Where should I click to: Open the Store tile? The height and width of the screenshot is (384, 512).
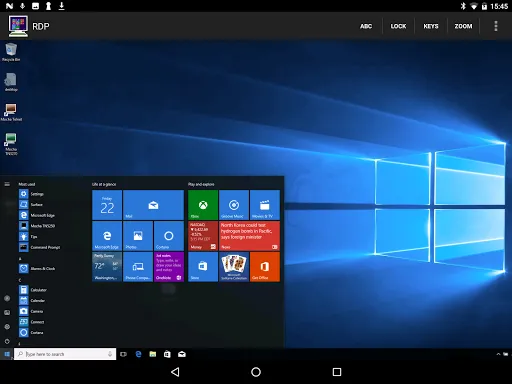[x=203, y=267]
